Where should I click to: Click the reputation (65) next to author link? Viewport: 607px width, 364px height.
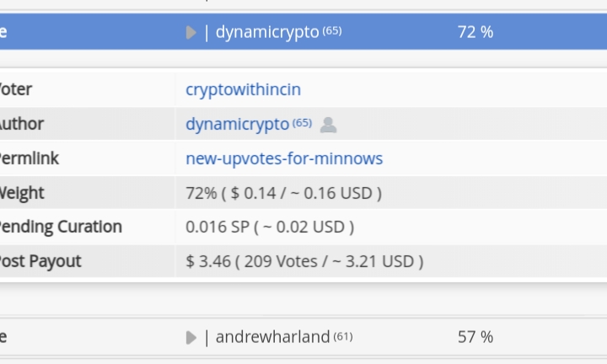pyautogui.click(x=302, y=123)
